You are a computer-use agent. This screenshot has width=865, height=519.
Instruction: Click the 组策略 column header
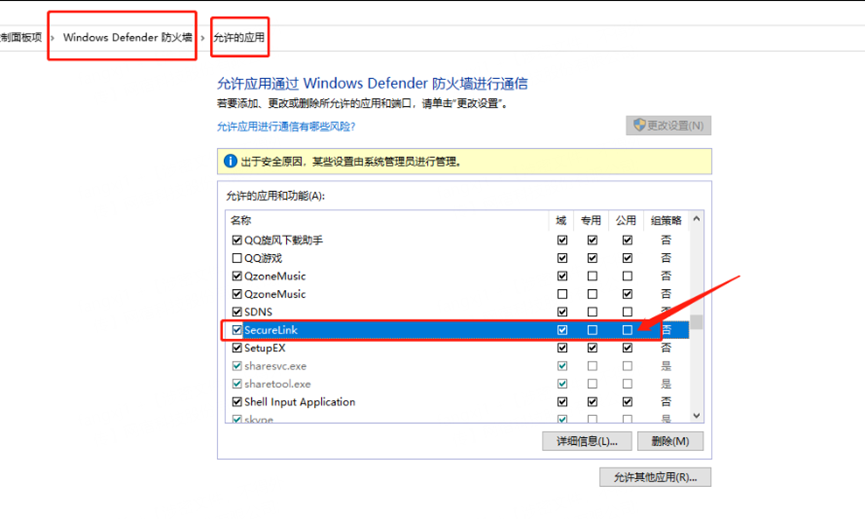pyautogui.click(x=666, y=221)
